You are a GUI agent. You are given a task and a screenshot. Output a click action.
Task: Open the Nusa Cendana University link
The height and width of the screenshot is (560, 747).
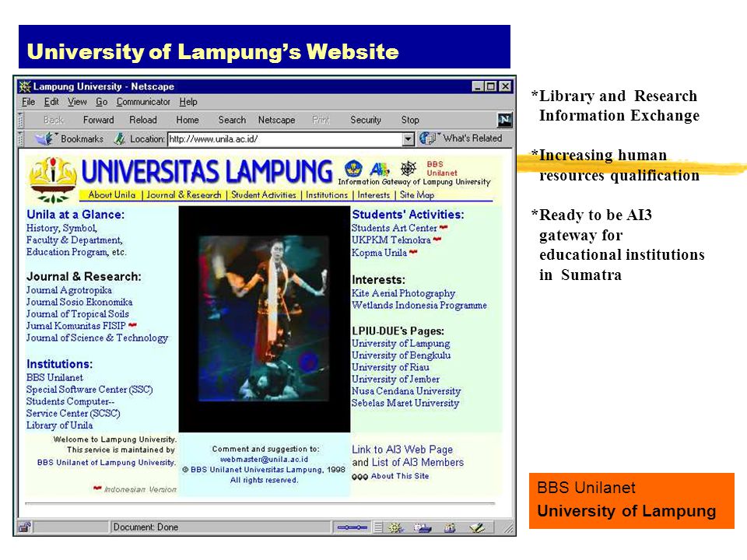[406, 391]
